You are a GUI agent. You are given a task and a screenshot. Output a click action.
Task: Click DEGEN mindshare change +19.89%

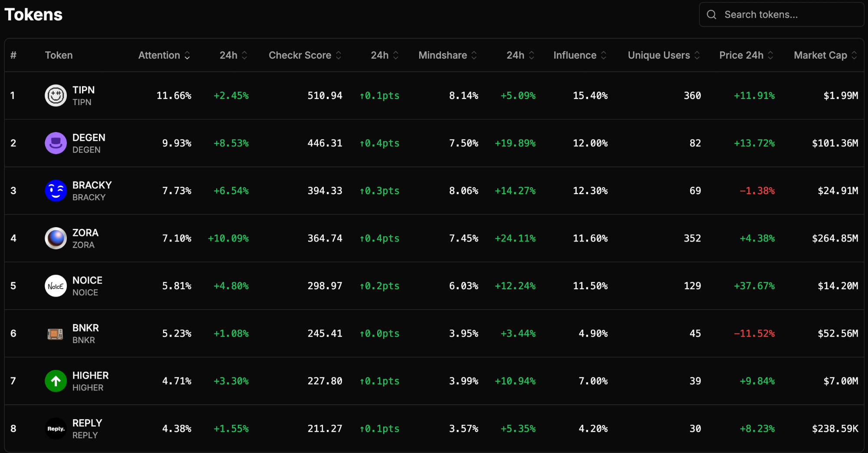[515, 143]
